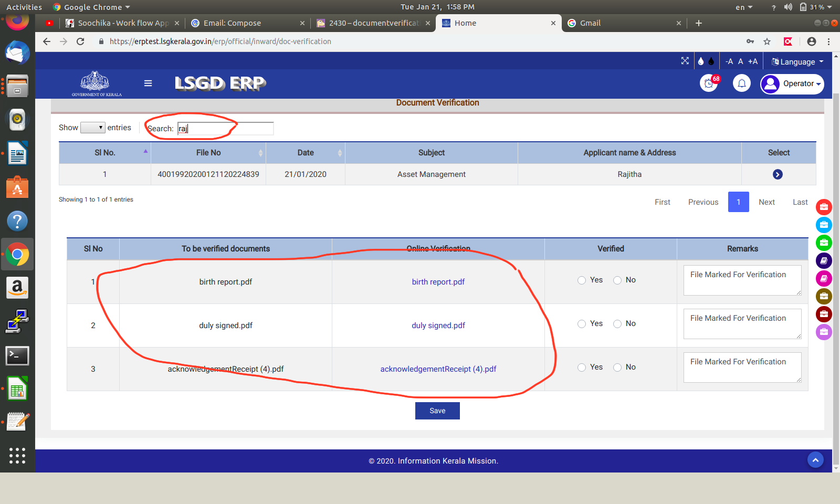Open the clock alerts icon with badge 68
Viewport: 840px width, 504px height.
(x=709, y=83)
